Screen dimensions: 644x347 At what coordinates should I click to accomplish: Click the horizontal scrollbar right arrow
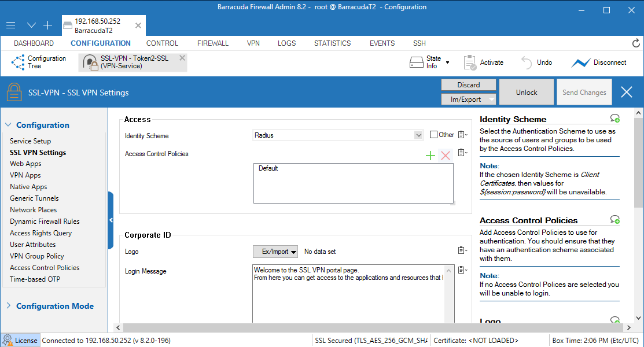(x=629, y=327)
